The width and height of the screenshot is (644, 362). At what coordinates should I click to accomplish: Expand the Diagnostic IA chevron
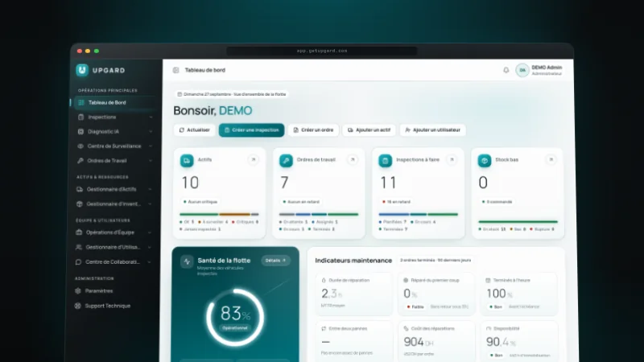[x=151, y=132]
